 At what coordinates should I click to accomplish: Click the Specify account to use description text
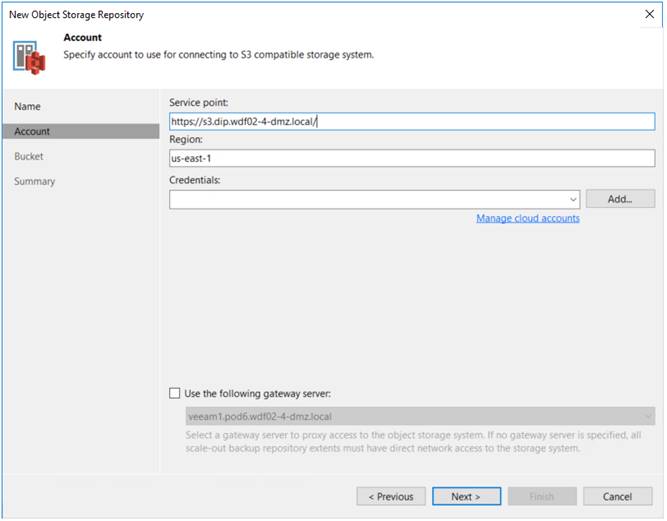219,55
